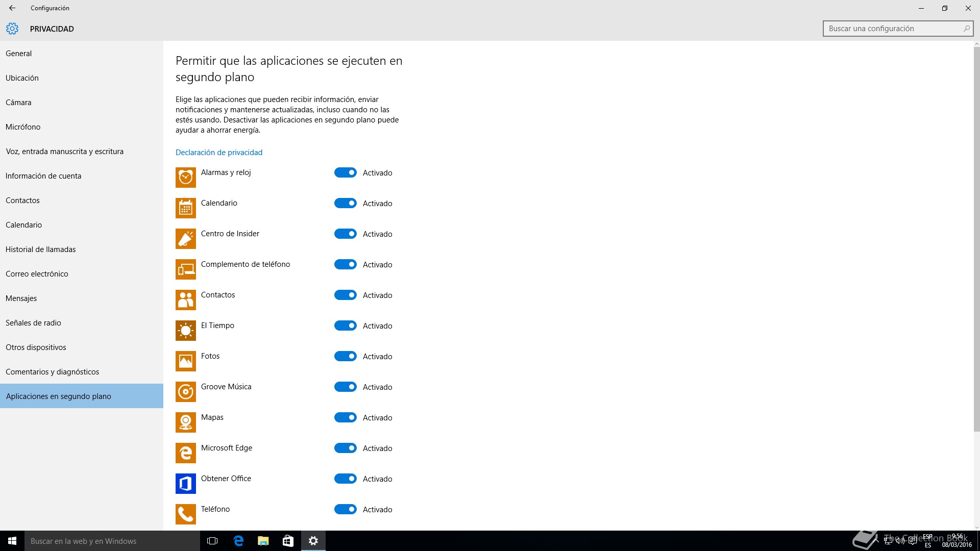
Task: Click the Alarmas y reloj app icon
Action: (186, 178)
